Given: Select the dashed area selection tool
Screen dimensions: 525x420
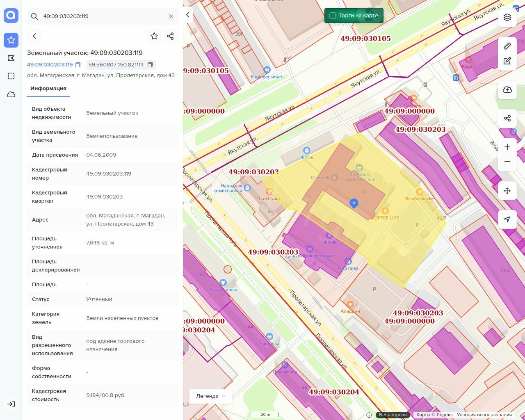Looking at the screenshot, I should [x=11, y=76].
